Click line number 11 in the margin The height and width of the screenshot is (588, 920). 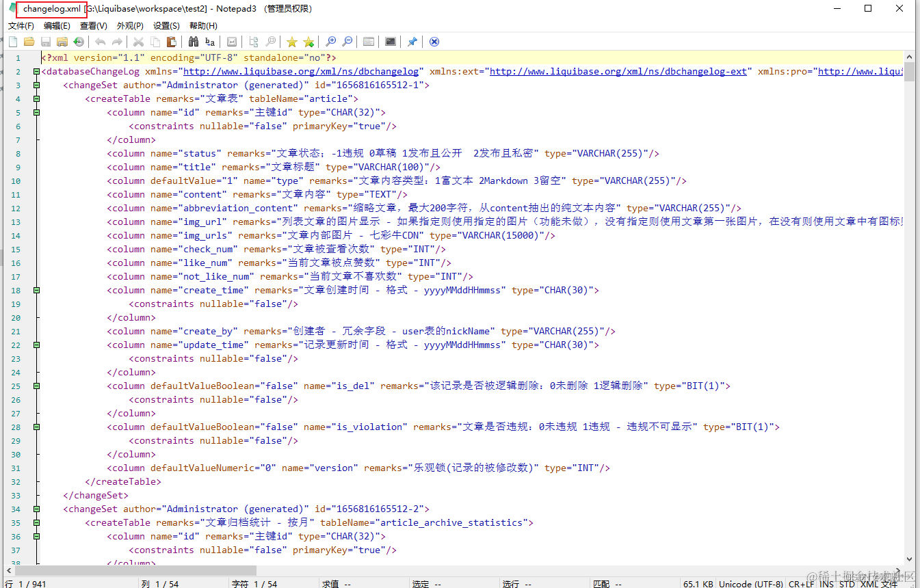16,194
